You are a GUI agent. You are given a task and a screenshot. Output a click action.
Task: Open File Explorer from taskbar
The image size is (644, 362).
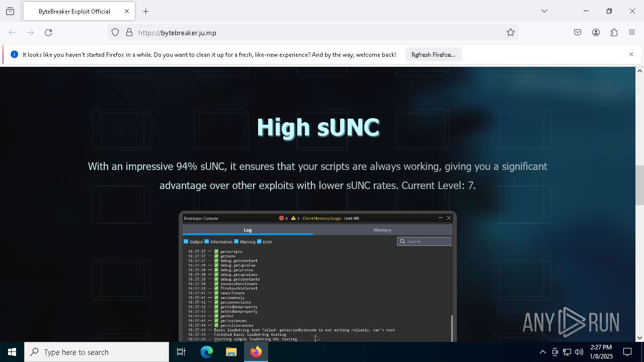[x=231, y=352]
